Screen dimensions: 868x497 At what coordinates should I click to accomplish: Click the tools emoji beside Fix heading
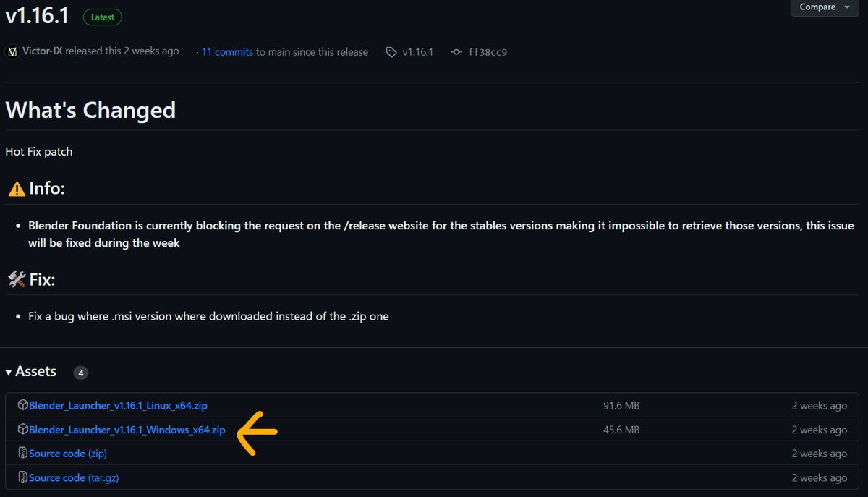coord(17,280)
